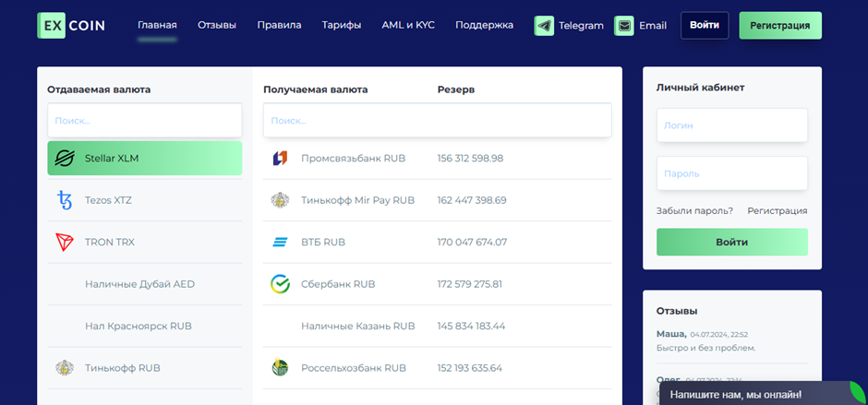Open the Отзывы page in navigation

coord(217,25)
